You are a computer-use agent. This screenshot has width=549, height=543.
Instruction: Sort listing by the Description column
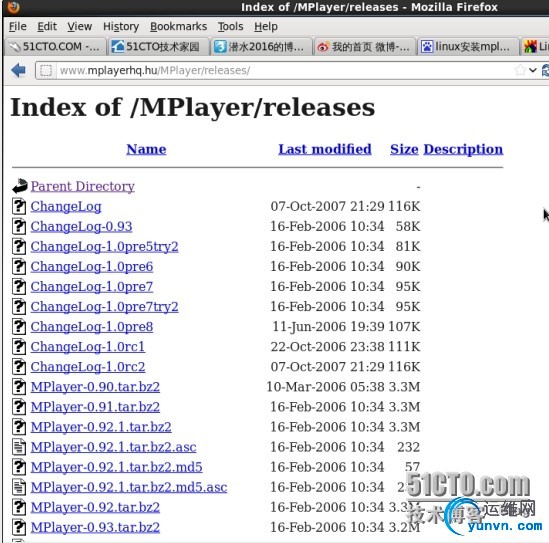pyautogui.click(x=463, y=149)
